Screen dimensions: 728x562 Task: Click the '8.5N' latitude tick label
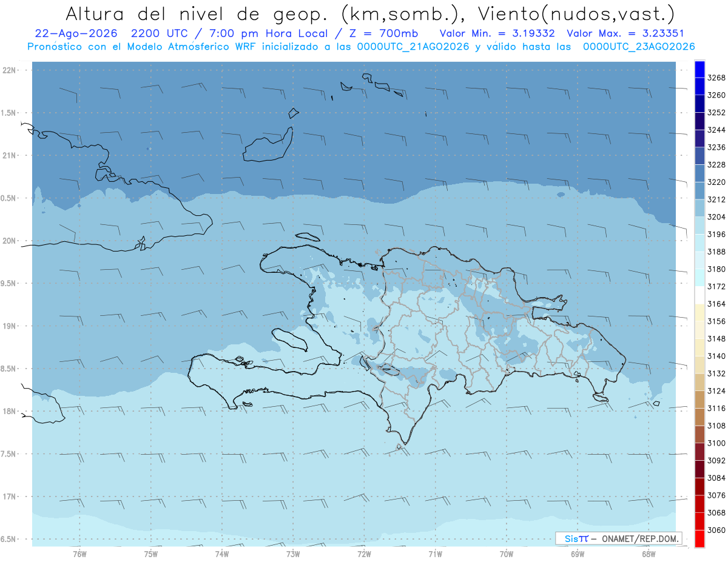coord(9,369)
